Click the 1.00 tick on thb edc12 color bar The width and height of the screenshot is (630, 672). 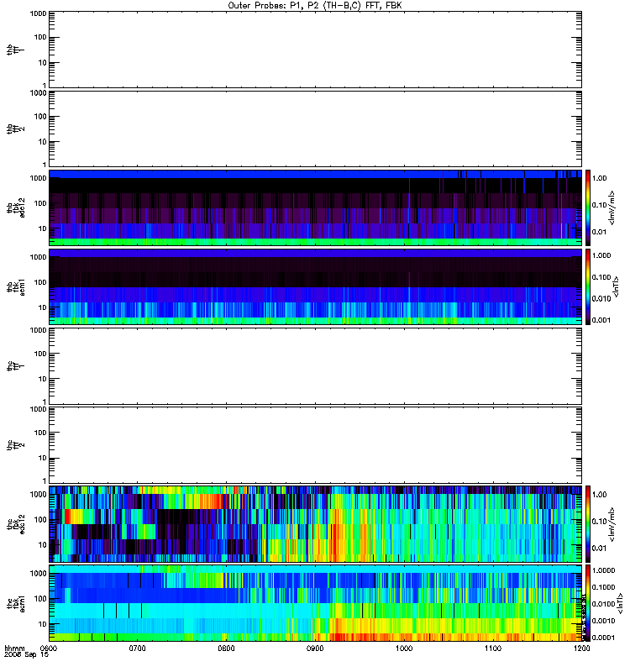(599, 178)
